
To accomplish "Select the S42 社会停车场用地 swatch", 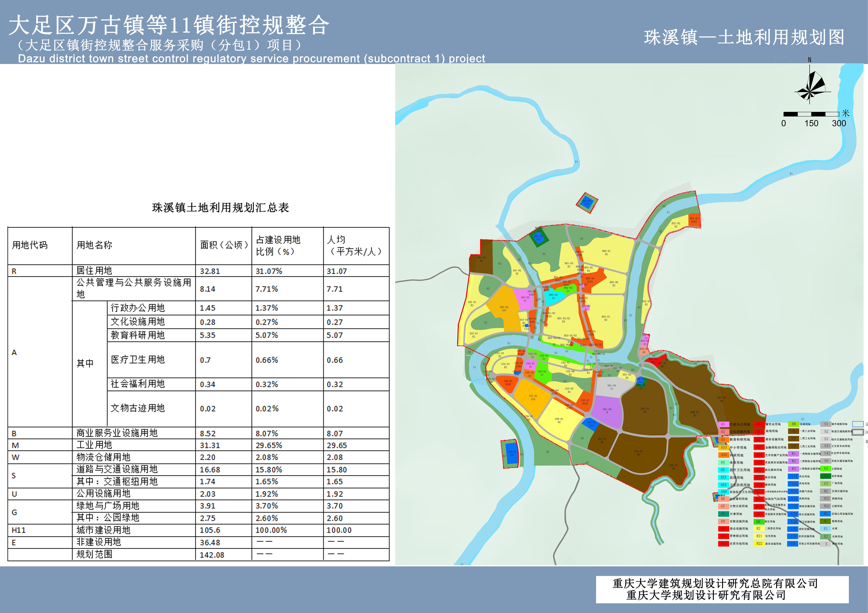I will coord(826,453).
